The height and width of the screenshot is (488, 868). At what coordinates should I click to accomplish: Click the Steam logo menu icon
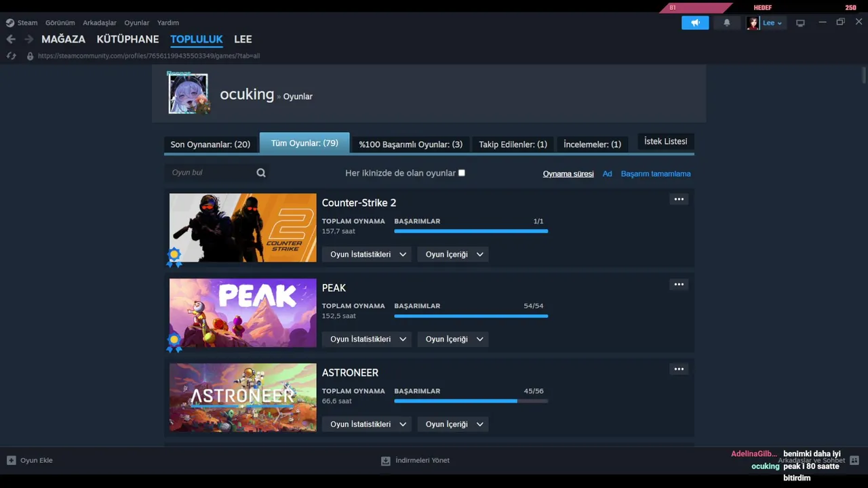(10, 22)
